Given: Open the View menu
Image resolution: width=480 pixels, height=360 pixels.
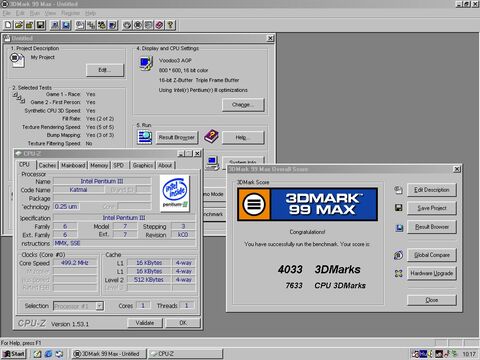Looking at the screenshot, I should tap(50, 13).
